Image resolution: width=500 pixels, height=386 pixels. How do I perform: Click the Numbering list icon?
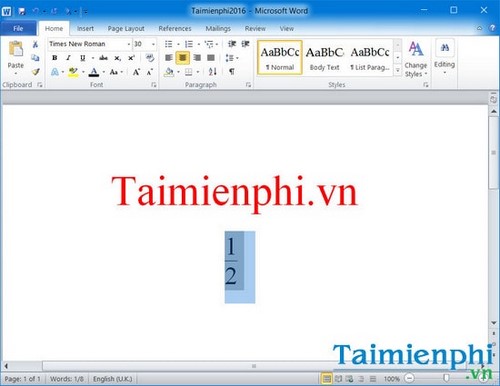(x=189, y=44)
